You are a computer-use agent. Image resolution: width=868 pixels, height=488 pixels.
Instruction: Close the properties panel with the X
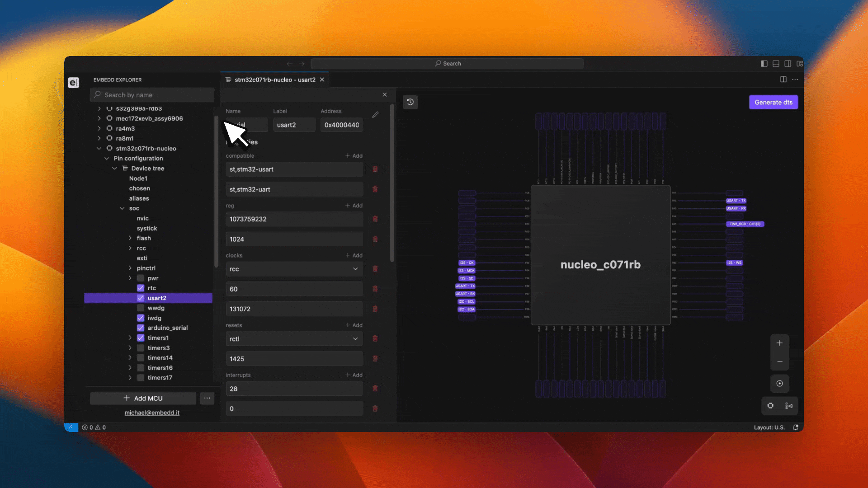pyautogui.click(x=385, y=94)
